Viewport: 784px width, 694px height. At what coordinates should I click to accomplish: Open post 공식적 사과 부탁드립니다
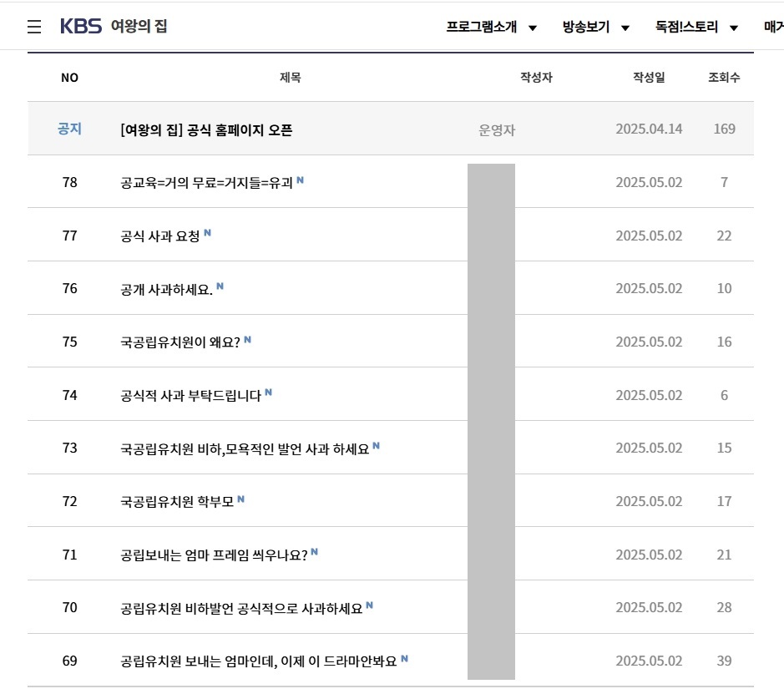point(191,395)
